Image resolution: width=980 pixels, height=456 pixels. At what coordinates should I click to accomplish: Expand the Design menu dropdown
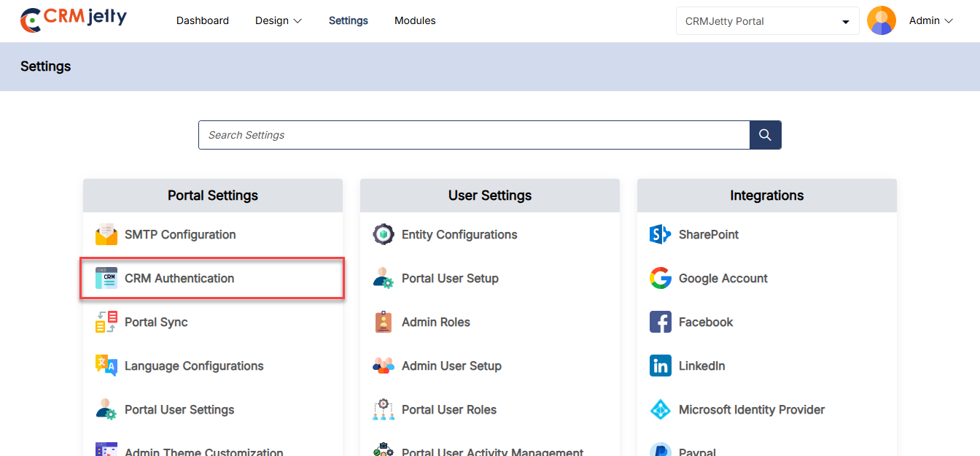[278, 20]
